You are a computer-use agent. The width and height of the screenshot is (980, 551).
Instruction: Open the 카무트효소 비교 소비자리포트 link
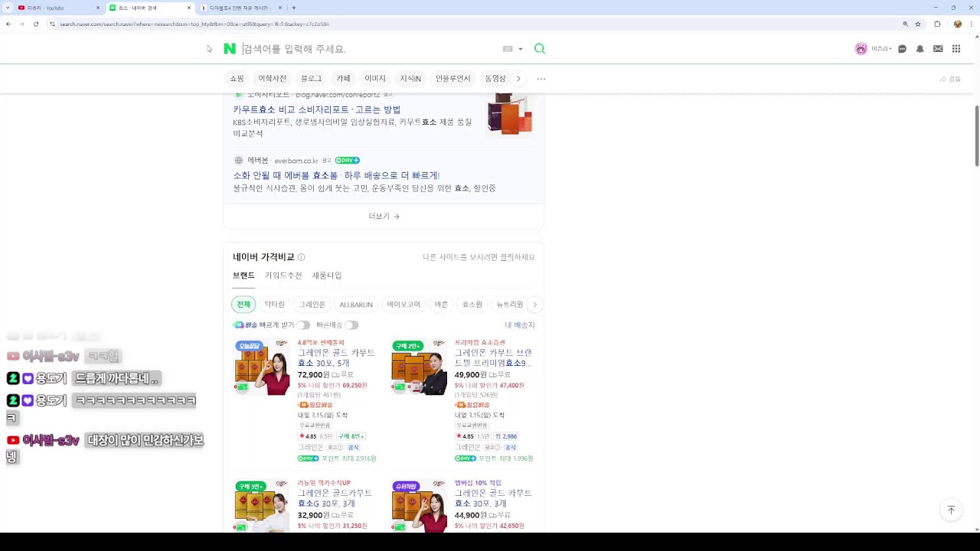pyautogui.click(x=317, y=109)
